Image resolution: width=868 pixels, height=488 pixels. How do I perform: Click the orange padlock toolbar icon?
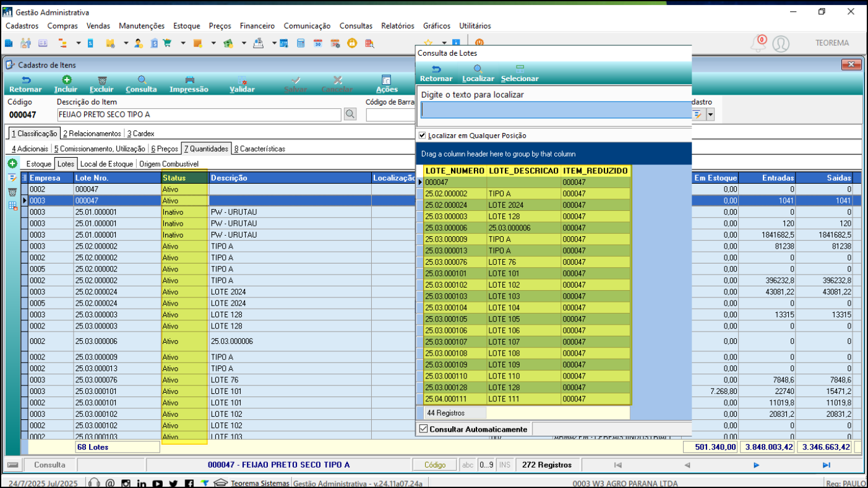coord(352,43)
